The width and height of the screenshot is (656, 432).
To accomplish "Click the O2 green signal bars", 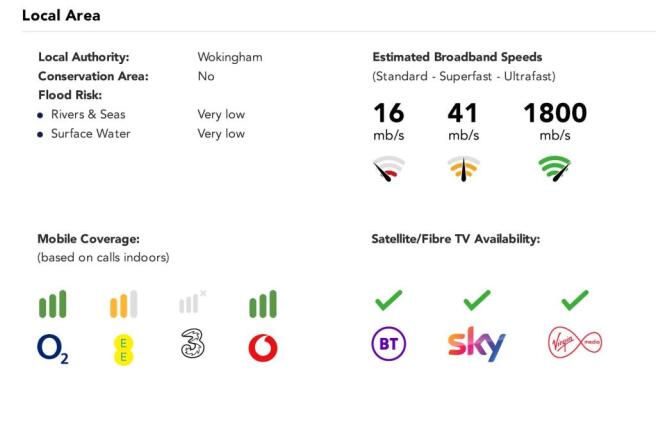I will coord(52,302).
